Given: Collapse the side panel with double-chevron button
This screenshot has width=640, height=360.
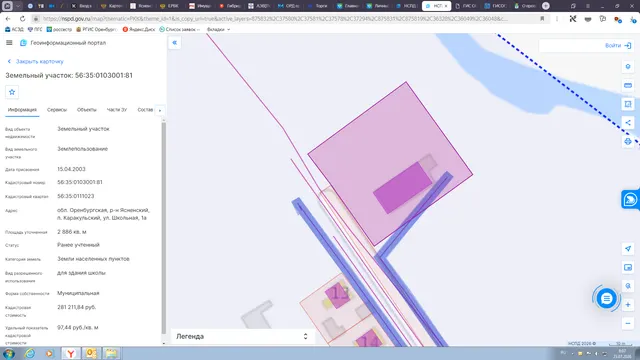Looking at the screenshot, I should 175,42.
